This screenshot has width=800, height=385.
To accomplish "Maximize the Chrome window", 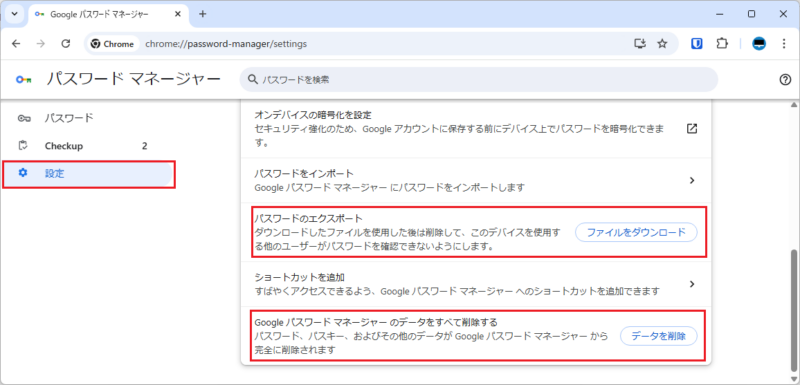I will (x=751, y=14).
